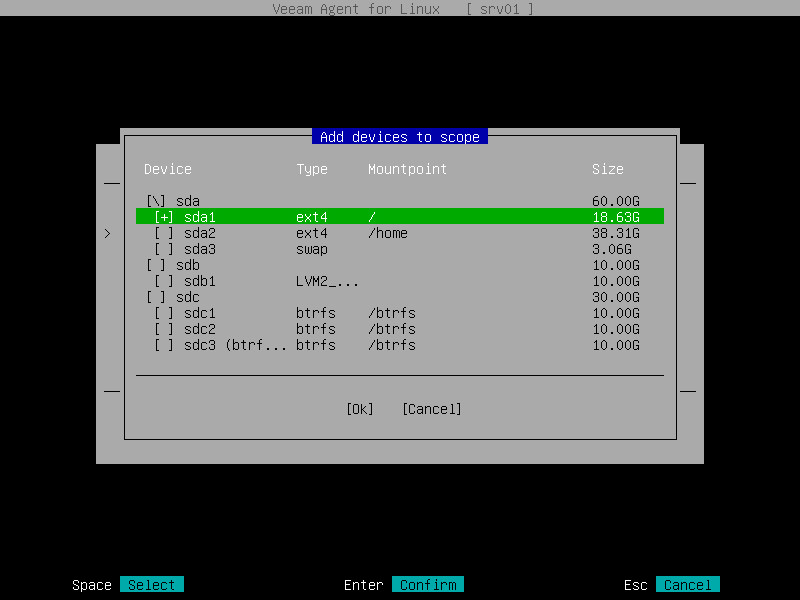Select the sdc2 device name
Viewport: 800px width, 600px height.
(x=199, y=329)
